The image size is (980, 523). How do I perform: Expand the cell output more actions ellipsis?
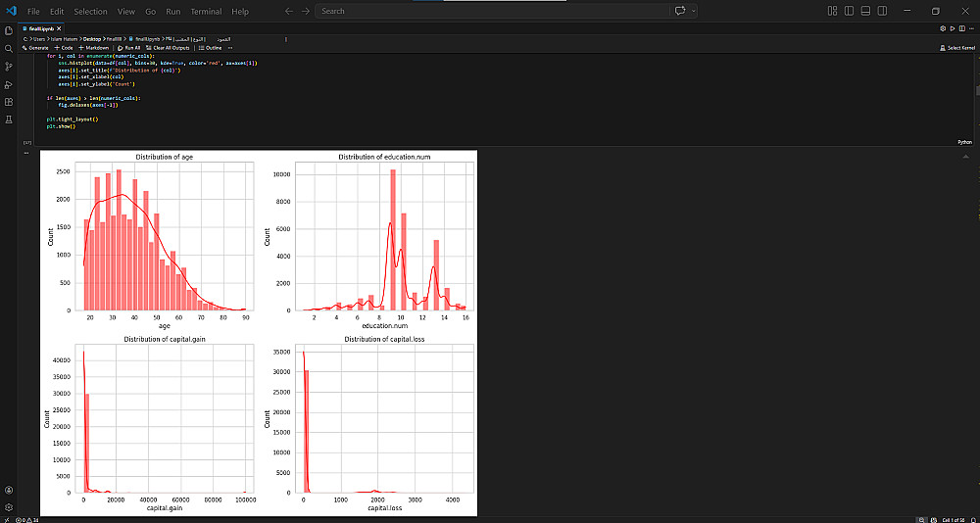click(26, 152)
